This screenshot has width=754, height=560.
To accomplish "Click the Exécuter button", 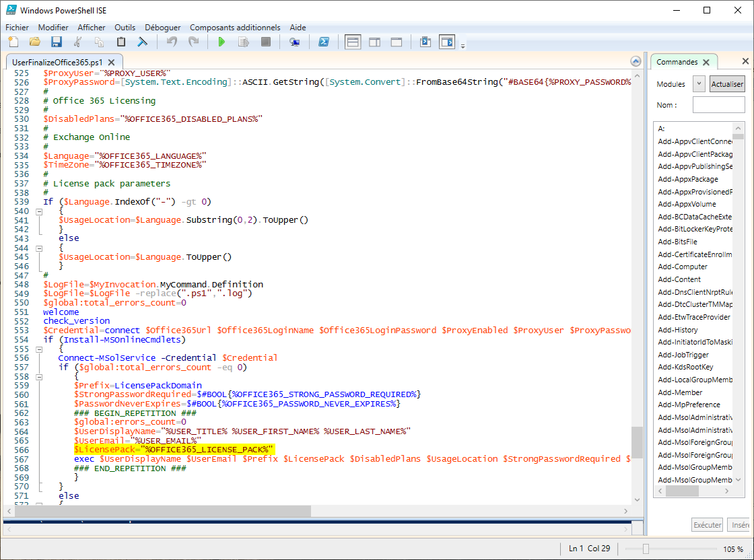I will (707, 525).
